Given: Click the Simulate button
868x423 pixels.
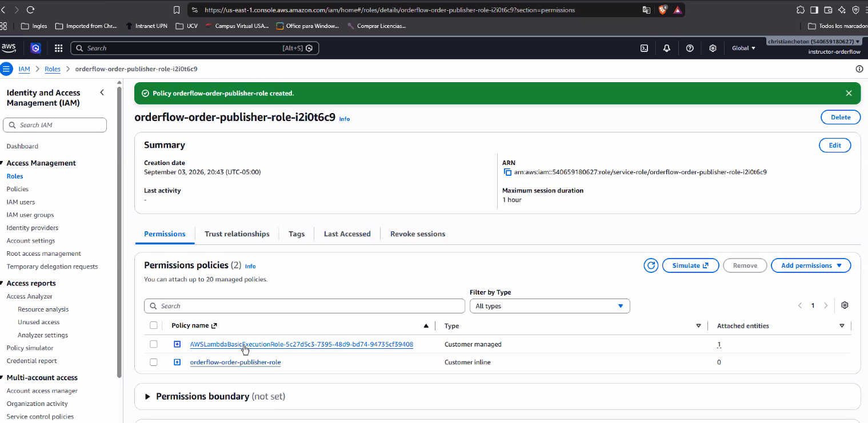Looking at the screenshot, I should [690, 265].
